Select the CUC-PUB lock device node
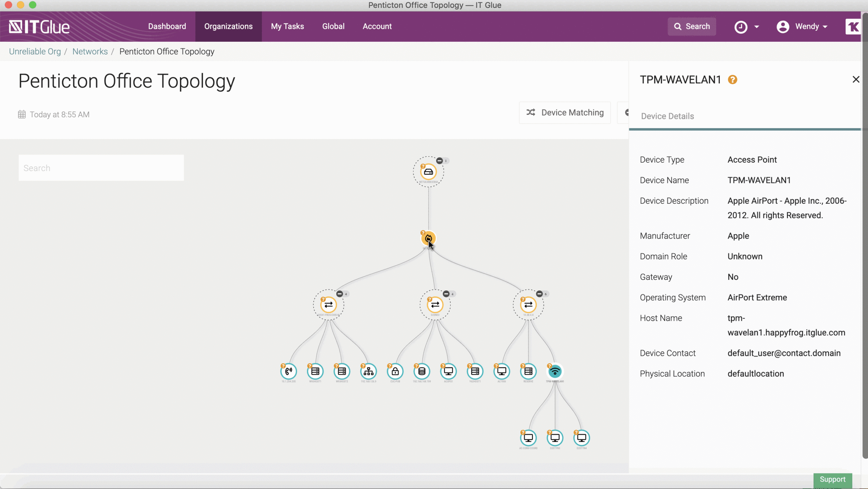Image resolution: width=868 pixels, height=489 pixels. point(395,371)
